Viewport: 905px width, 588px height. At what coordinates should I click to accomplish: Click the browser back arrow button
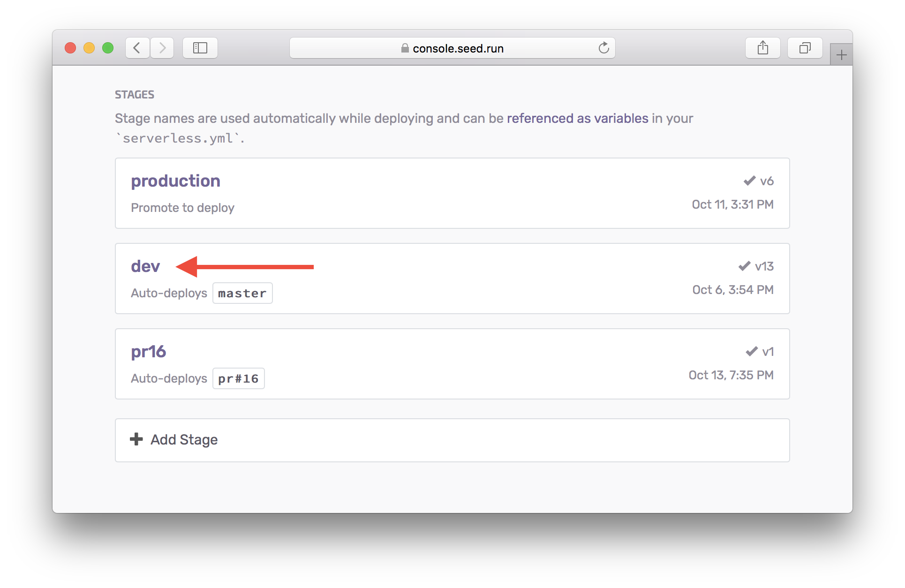click(137, 48)
